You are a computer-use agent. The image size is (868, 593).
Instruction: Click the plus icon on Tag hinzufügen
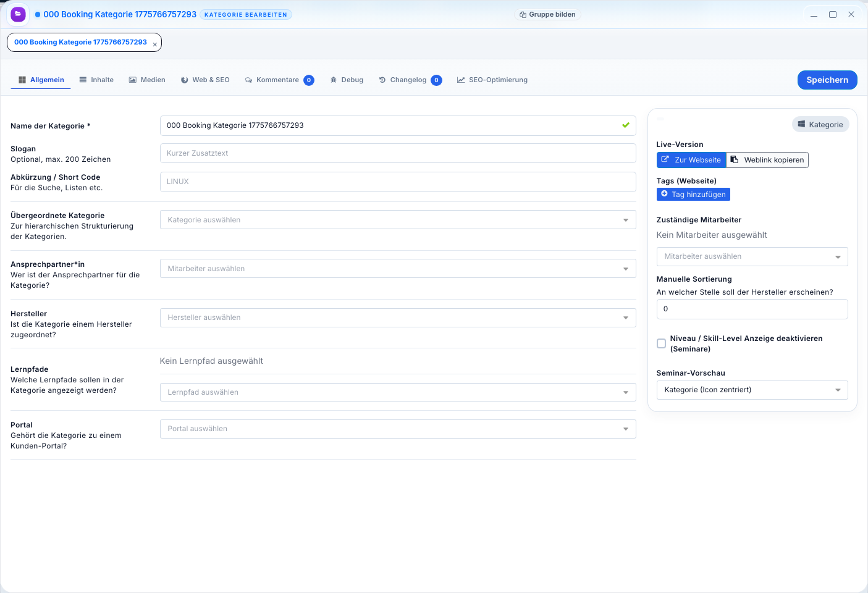tap(664, 194)
